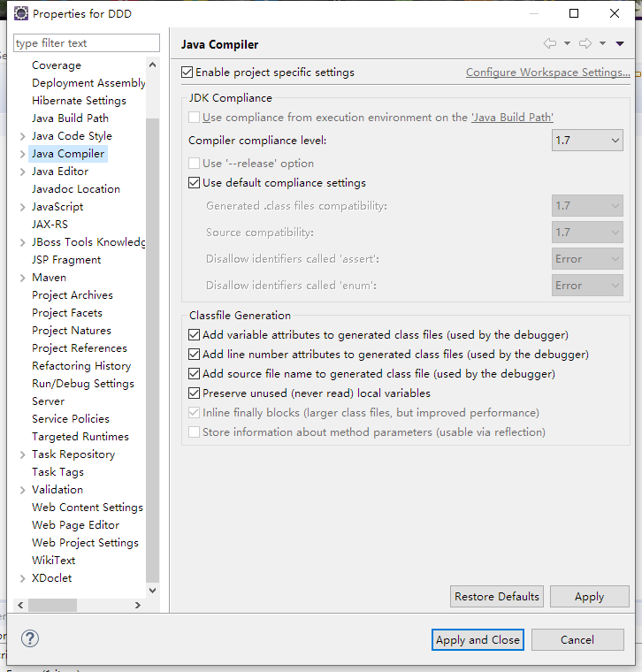Screen dimensions: 642x672
Task: Select Refactoring History page
Action: [81, 366]
